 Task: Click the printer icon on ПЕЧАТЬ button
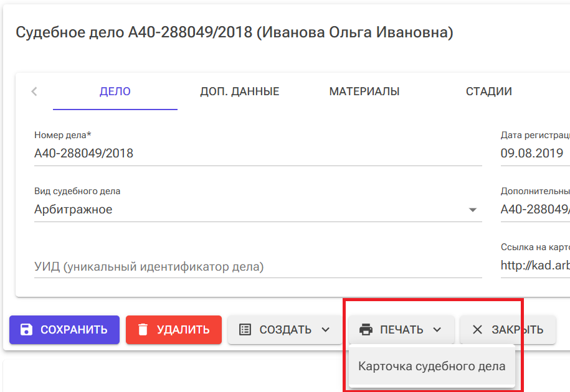coord(366,330)
